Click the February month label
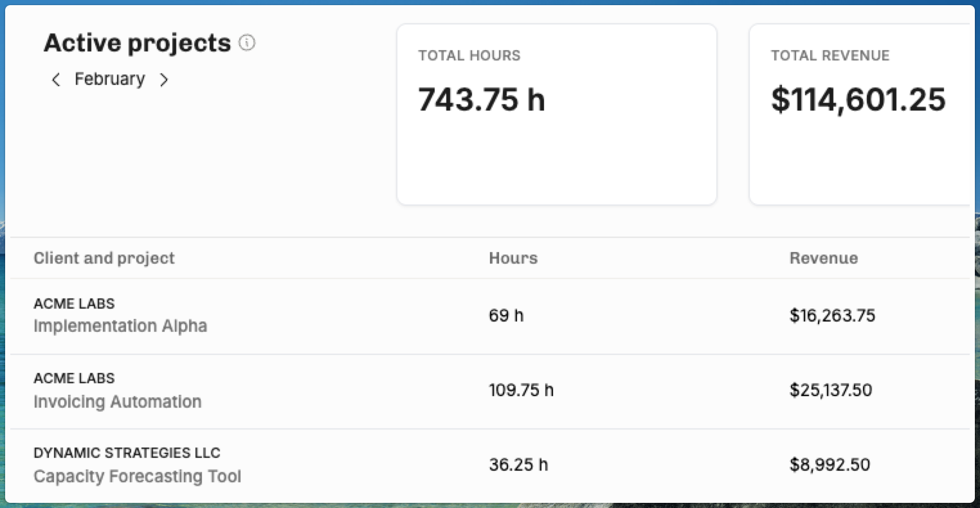 [x=109, y=79]
